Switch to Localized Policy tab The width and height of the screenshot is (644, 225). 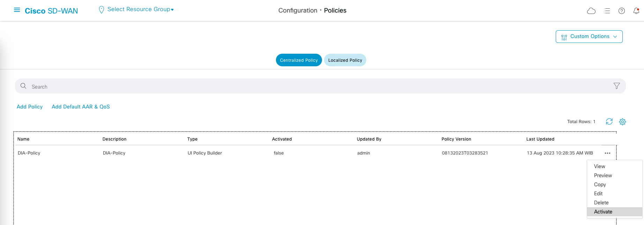[x=345, y=60]
